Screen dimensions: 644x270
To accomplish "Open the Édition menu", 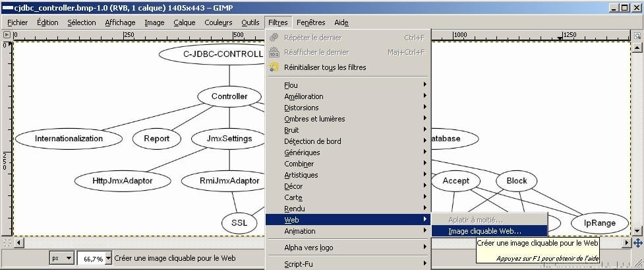I will (x=47, y=22).
